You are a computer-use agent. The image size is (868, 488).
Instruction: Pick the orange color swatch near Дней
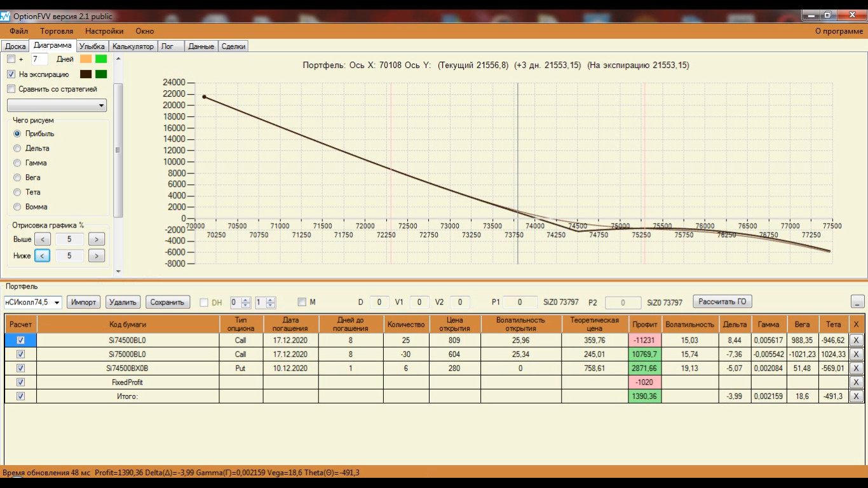(86, 59)
